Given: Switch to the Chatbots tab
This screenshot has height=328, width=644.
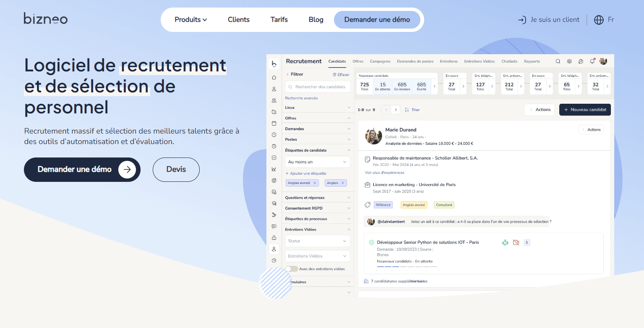Looking at the screenshot, I should click(x=509, y=61).
